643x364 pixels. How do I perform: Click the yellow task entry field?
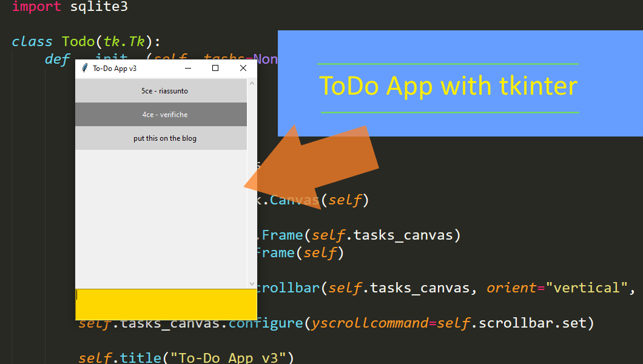click(166, 305)
